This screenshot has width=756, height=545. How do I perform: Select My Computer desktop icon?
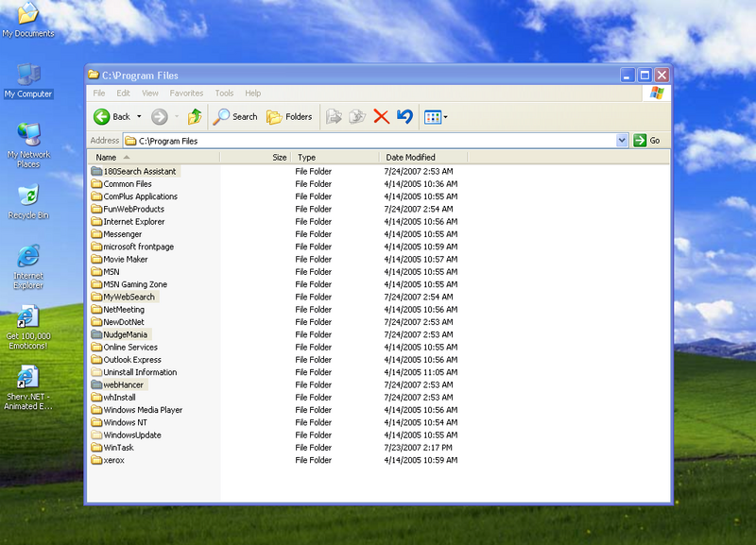point(28,80)
